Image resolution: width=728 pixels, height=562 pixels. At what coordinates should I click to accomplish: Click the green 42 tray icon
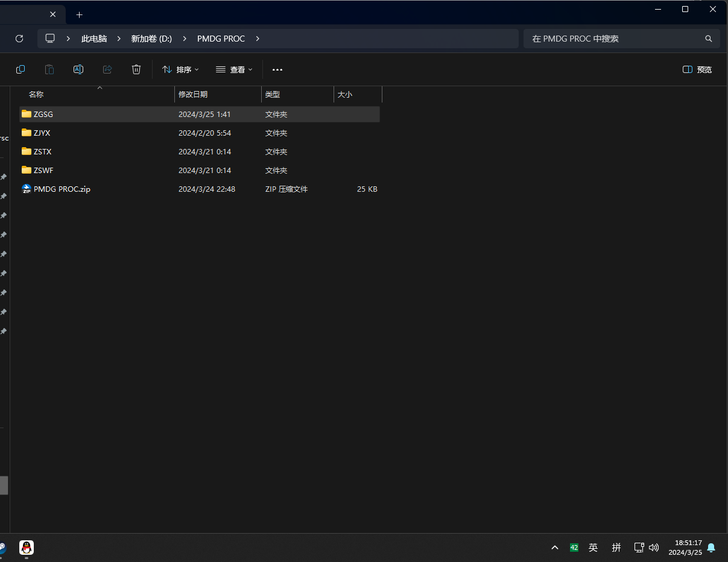[574, 548]
